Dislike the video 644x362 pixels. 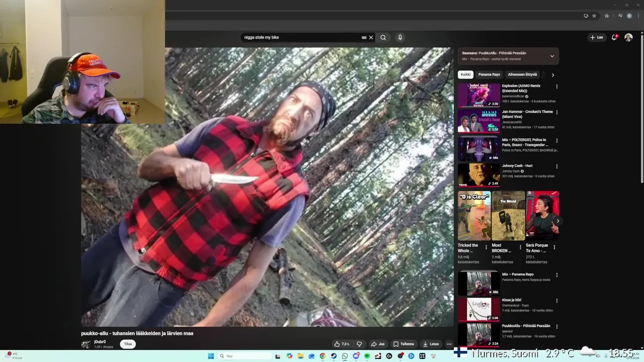(359, 344)
